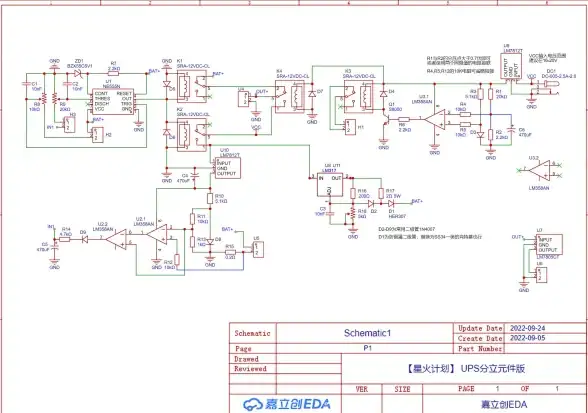Select the R18 potentiometer symbol
This screenshot has width=588, height=413.
[x=352, y=213]
